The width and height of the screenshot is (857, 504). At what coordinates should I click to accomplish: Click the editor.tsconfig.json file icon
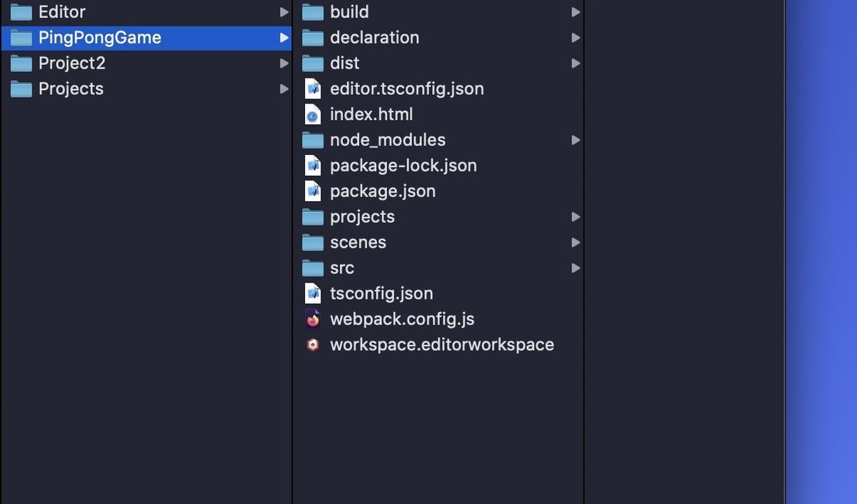click(312, 88)
